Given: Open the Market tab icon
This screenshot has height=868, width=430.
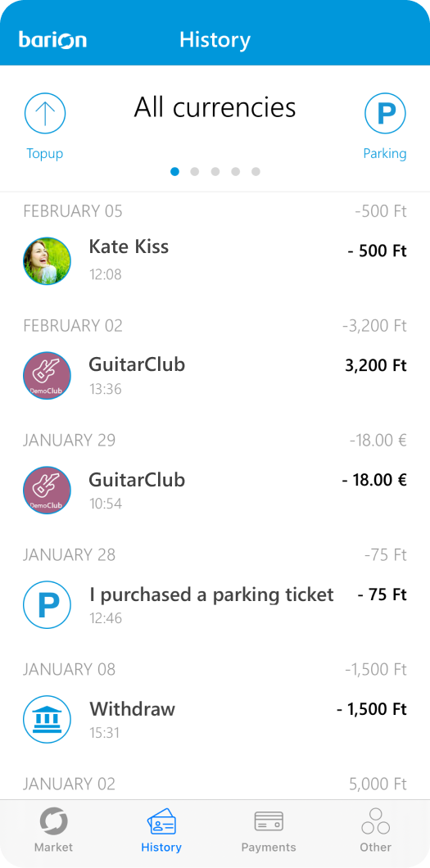Looking at the screenshot, I should (54, 822).
